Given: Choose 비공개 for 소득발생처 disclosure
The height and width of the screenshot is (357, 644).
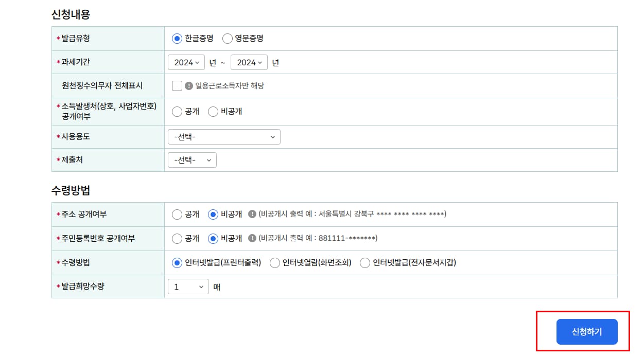Looking at the screenshot, I should pos(213,112).
